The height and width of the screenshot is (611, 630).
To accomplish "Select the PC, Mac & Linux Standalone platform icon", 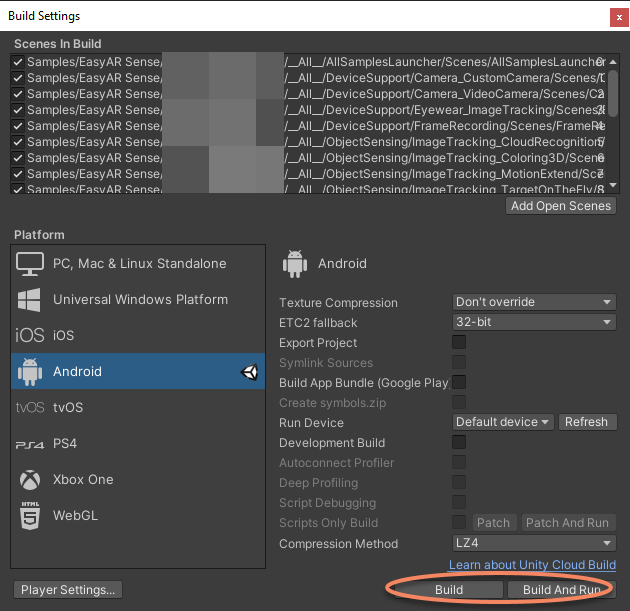I will 30,264.
